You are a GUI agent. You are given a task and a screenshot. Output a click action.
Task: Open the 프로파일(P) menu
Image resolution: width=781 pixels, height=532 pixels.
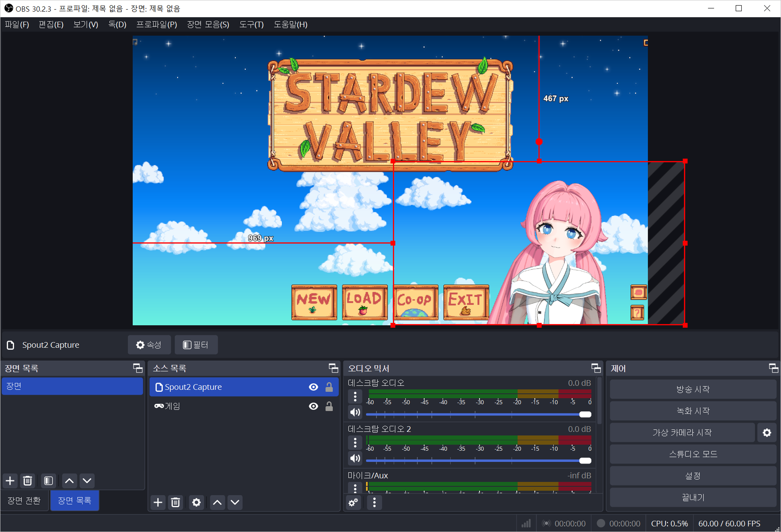(157, 24)
